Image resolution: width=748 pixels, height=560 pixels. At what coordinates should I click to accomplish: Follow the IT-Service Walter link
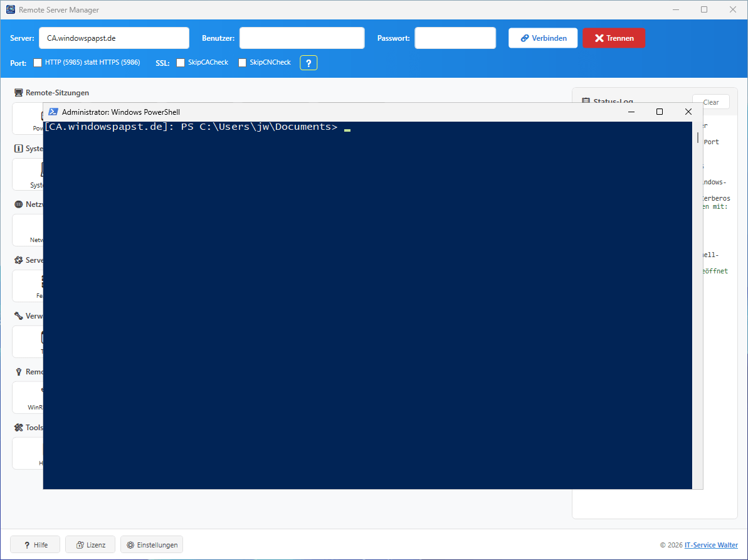click(711, 545)
